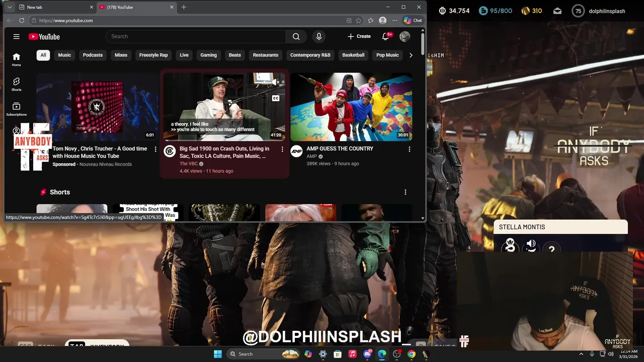Open Shorts in the YouTube sidebar
This screenshot has width=644, height=362.
point(17,84)
